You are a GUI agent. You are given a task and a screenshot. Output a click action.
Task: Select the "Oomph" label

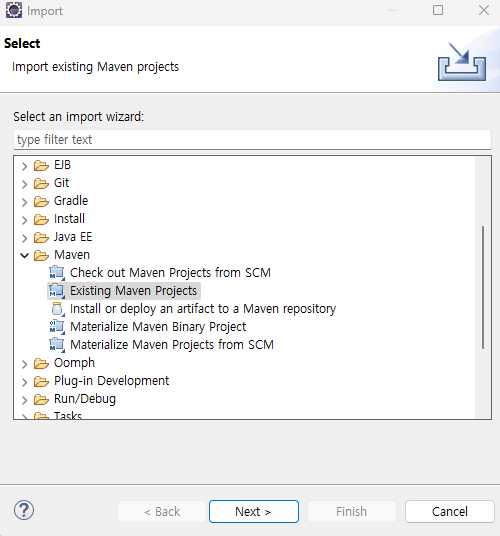pyautogui.click(x=74, y=363)
